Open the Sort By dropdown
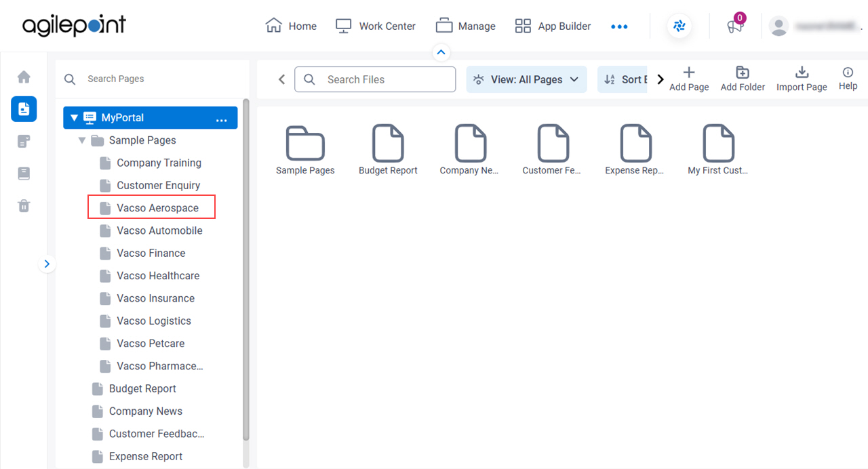This screenshot has width=868, height=469. click(623, 79)
